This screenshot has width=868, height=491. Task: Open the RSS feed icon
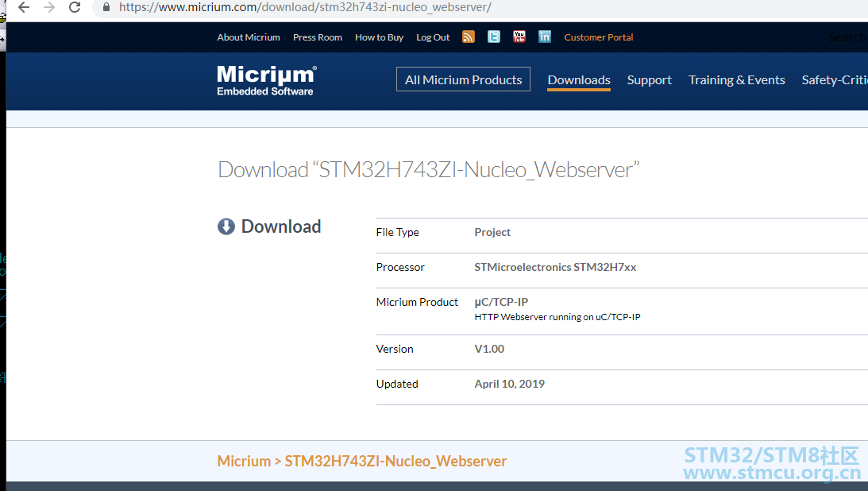click(469, 37)
